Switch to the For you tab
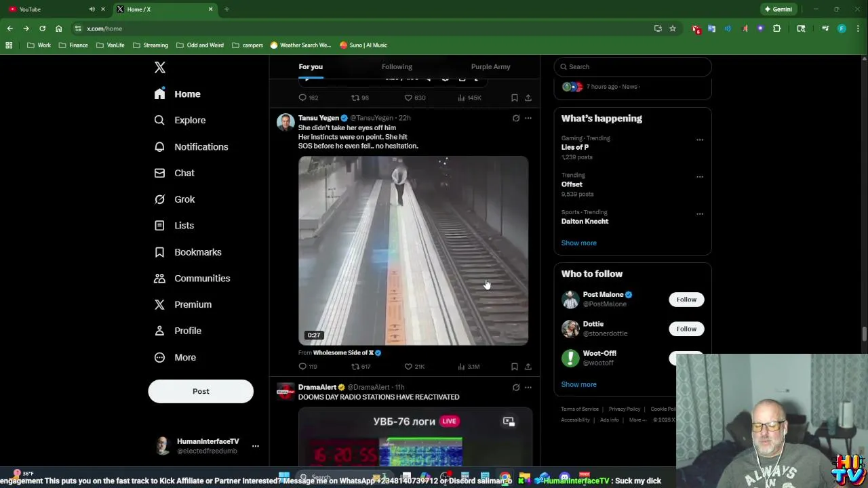 point(311,66)
